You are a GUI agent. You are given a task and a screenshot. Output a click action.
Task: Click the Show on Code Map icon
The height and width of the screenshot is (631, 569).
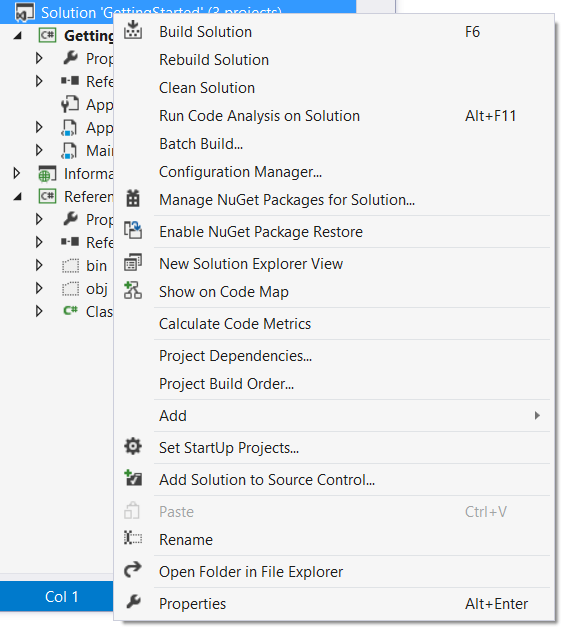[x=133, y=290]
